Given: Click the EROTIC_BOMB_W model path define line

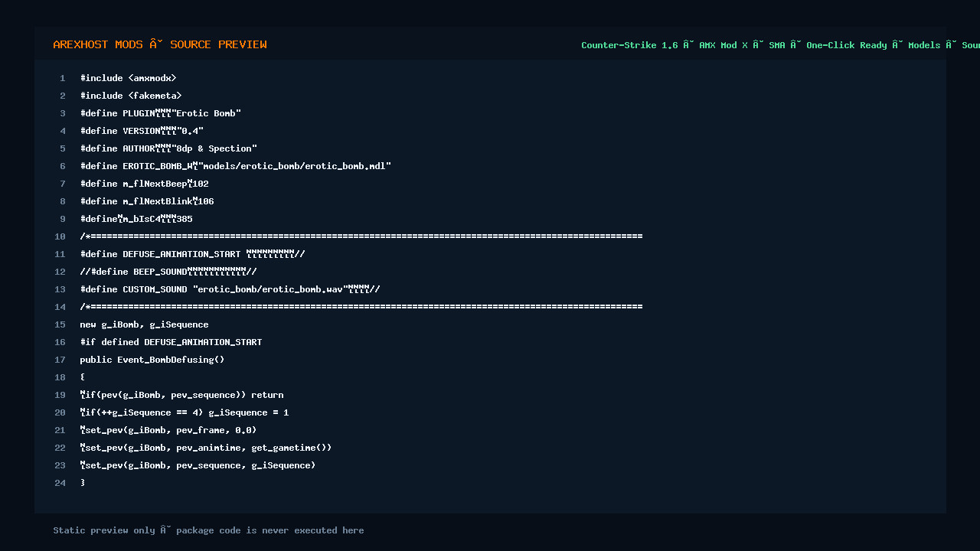Looking at the screenshot, I should coord(236,166).
